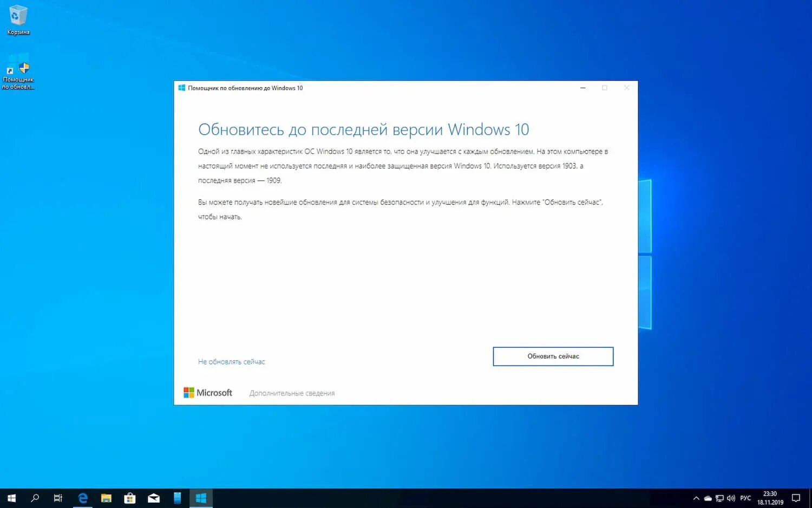The width and height of the screenshot is (812, 508).
Task: Open the Windows Start menu
Action: [11, 498]
